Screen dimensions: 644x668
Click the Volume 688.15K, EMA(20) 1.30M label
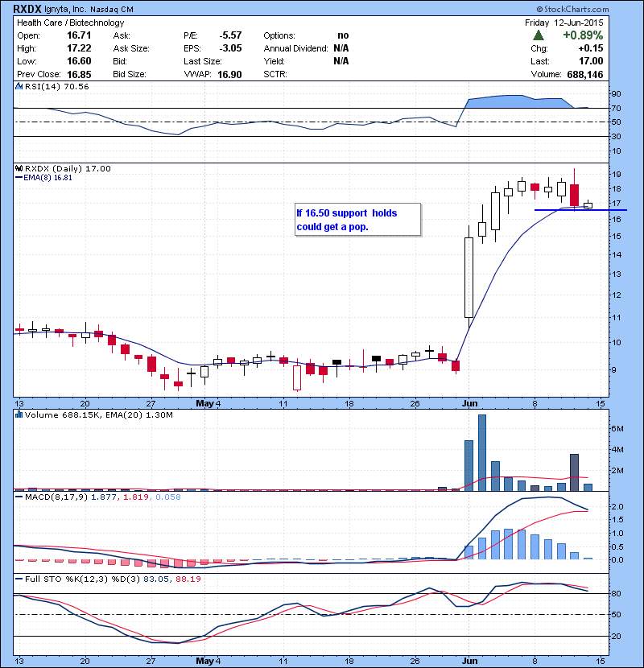99,414
